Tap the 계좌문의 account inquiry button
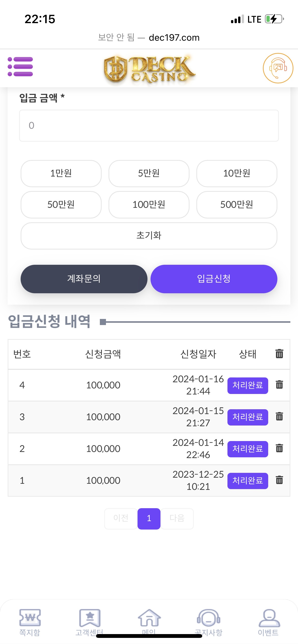The width and height of the screenshot is (298, 644). tap(84, 279)
